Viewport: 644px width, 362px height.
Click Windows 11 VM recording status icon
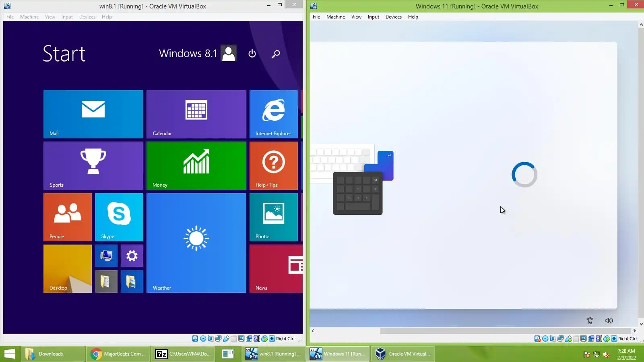pos(591,339)
